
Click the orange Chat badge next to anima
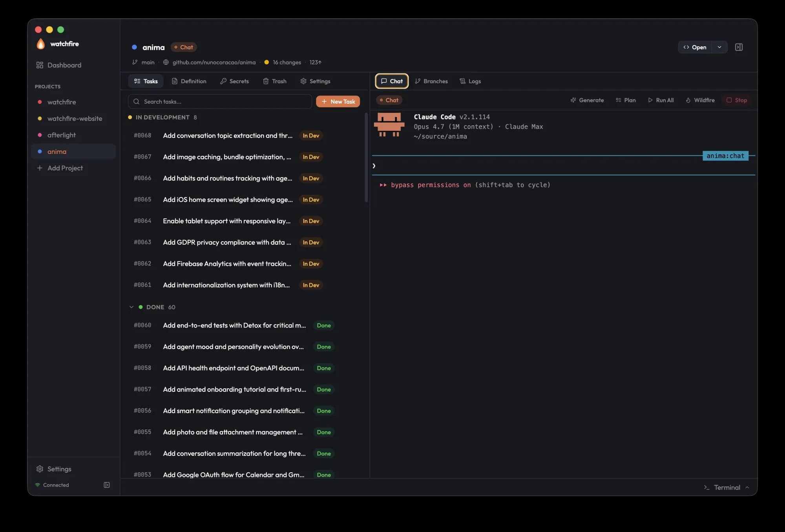point(184,47)
